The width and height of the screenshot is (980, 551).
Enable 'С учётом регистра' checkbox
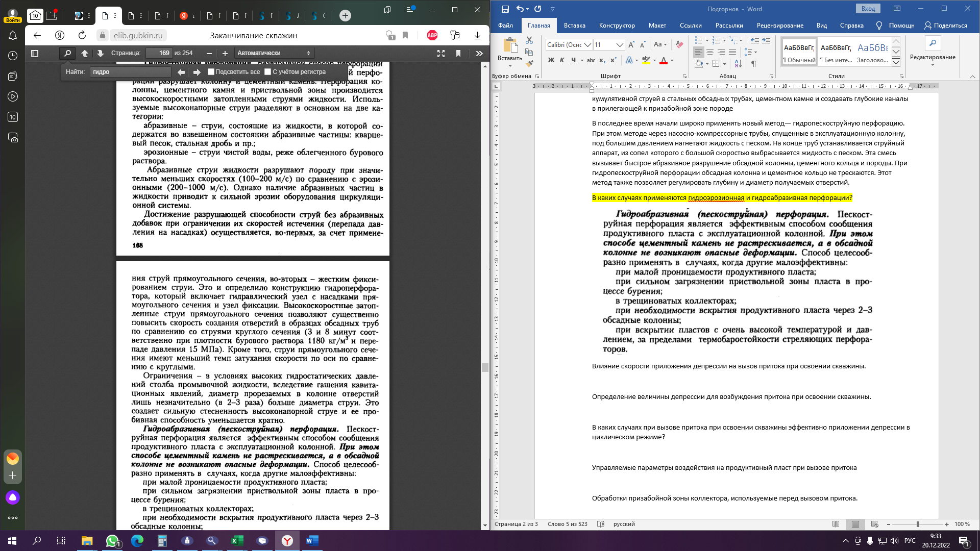coord(267,72)
